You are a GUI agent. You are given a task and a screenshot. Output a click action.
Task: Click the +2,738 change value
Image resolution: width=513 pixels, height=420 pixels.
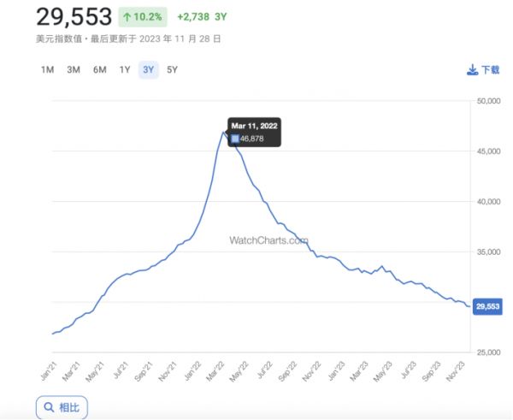[194, 16]
